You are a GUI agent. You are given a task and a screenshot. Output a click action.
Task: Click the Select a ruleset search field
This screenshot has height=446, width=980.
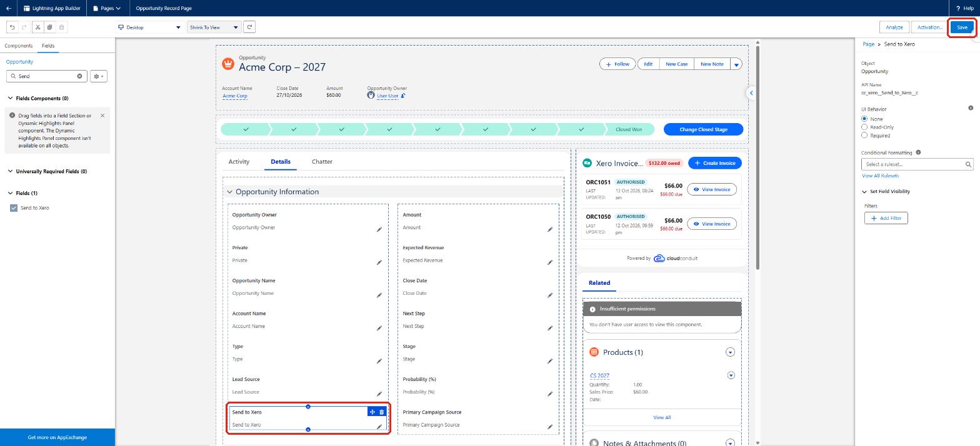click(917, 164)
